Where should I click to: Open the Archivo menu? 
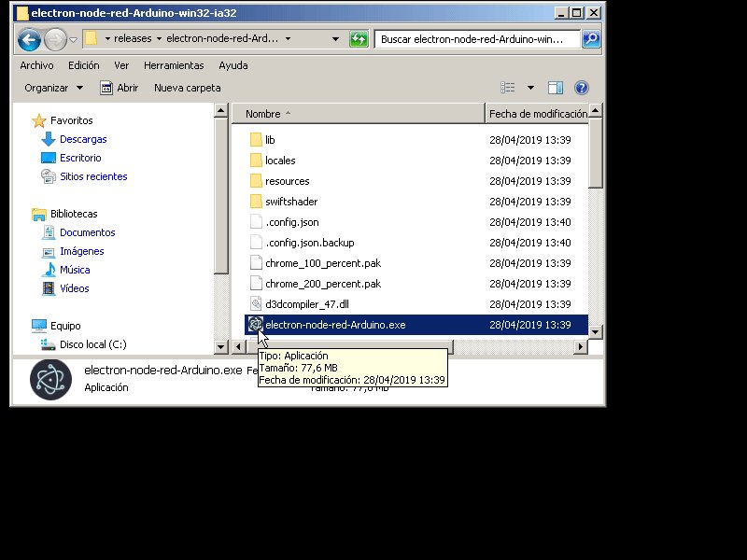(36, 65)
